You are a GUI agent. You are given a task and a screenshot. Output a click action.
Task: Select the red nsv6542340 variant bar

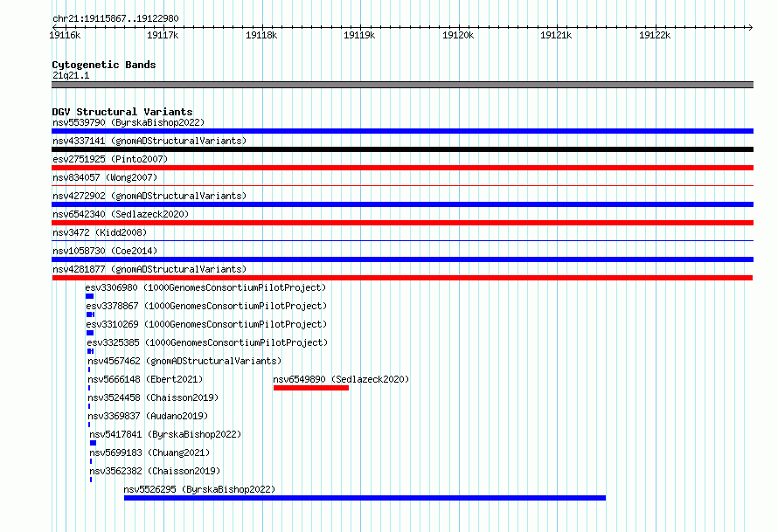click(x=402, y=223)
